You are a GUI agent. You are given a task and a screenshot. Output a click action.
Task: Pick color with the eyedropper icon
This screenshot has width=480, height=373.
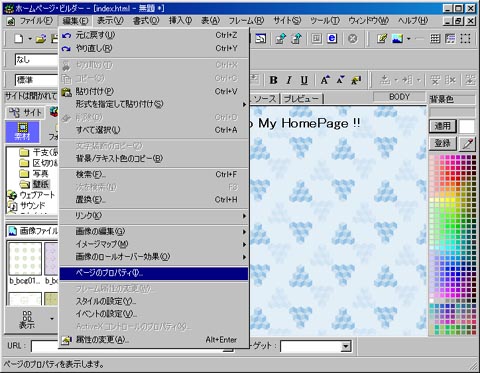[x=467, y=144]
